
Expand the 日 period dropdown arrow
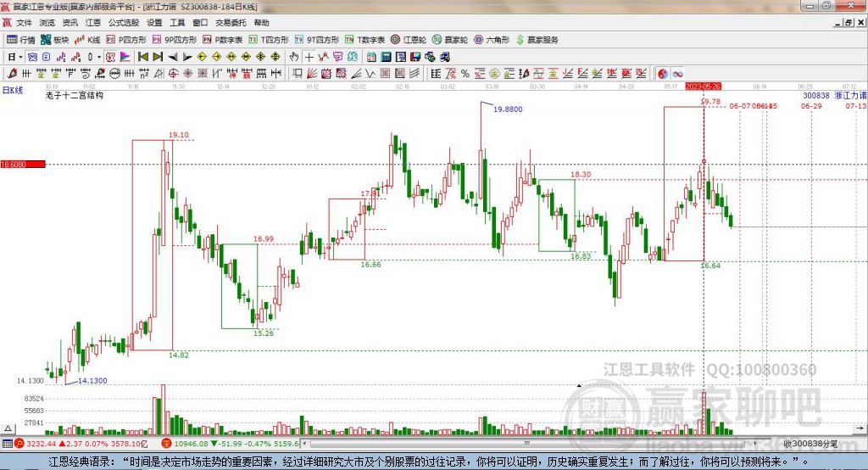pyautogui.click(x=20, y=57)
